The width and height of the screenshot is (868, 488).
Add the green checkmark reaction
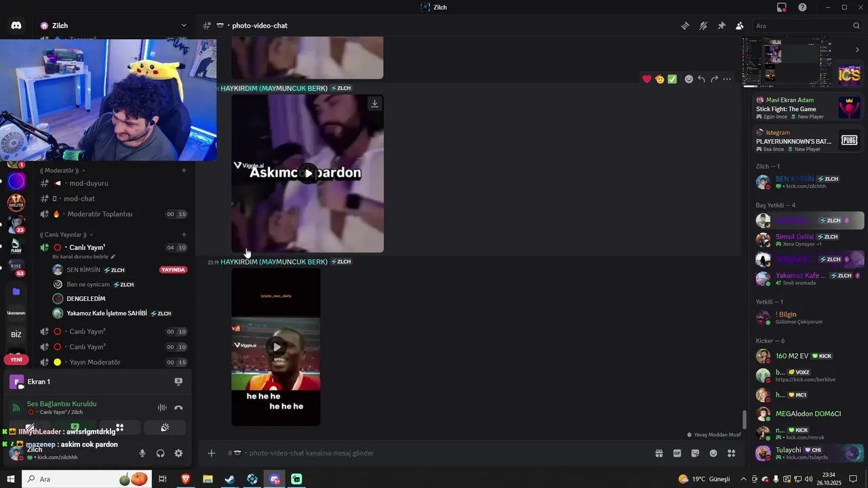pyautogui.click(x=672, y=79)
